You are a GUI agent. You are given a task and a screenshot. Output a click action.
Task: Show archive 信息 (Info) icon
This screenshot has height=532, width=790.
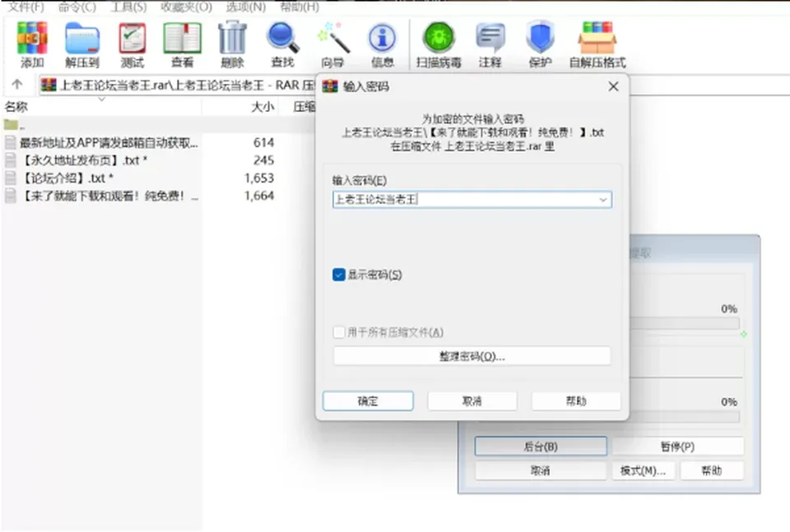point(383,44)
